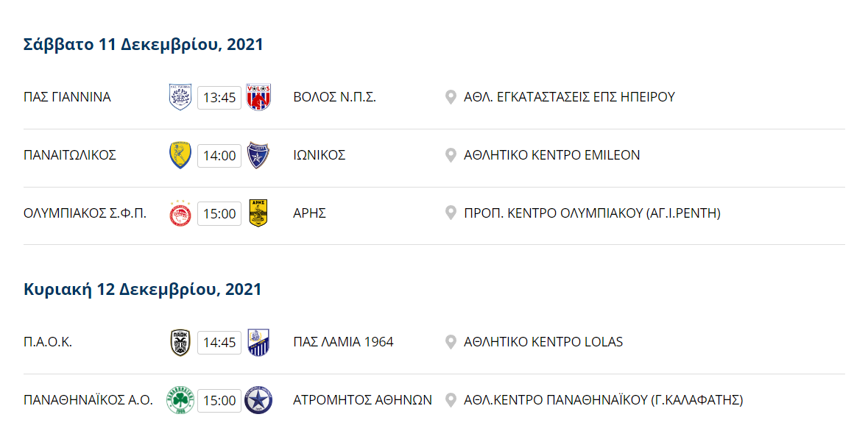
Task: Select venue ΑΘΛ. ΕΓΚΑΤΑΣΤΑΣΕΙΣ ΕΠΣ ΗΠΕΙΡΟΥ
Action: point(570,97)
